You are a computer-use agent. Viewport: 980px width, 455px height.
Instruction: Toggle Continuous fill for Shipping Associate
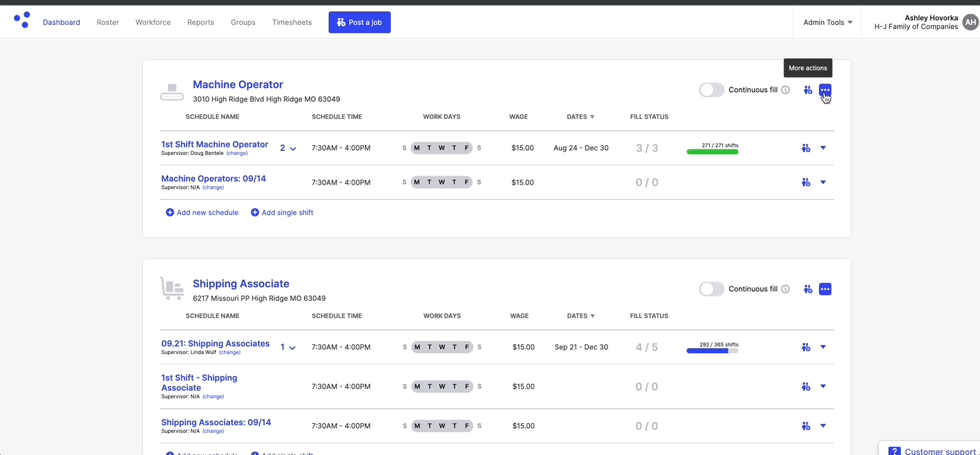coord(711,289)
